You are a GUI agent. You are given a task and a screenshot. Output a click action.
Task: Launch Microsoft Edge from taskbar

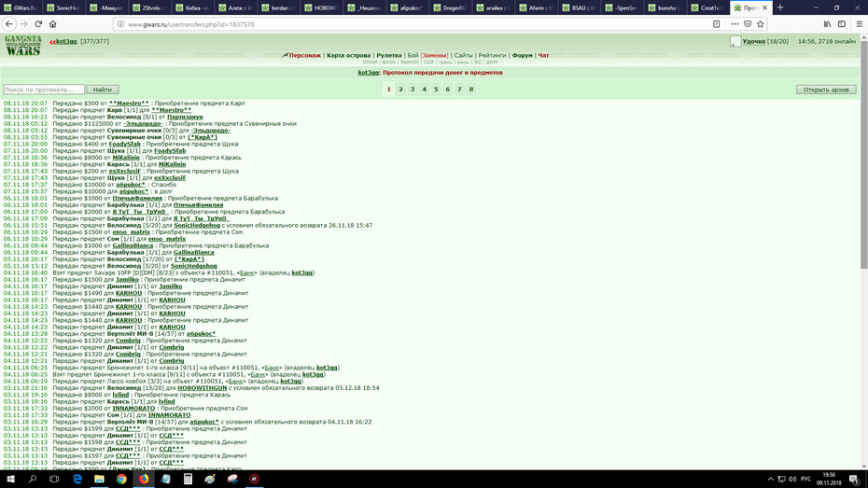[77, 480]
